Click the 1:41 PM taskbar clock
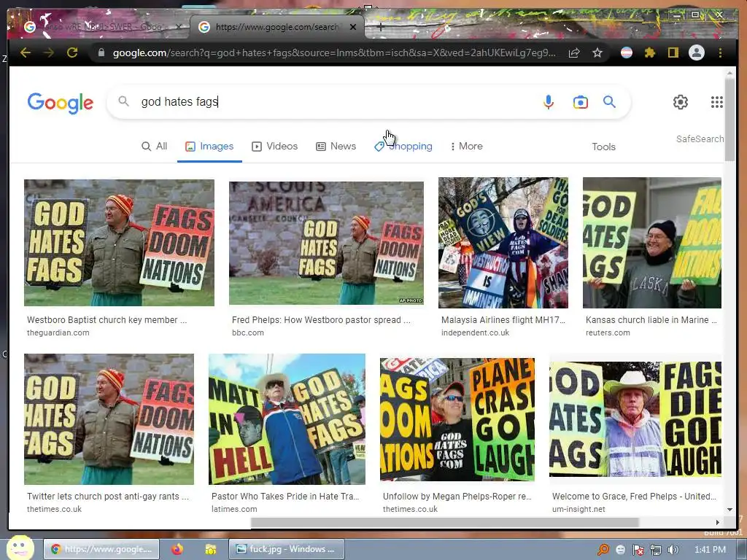Viewport: 747px width, 560px height. pyautogui.click(x=710, y=550)
